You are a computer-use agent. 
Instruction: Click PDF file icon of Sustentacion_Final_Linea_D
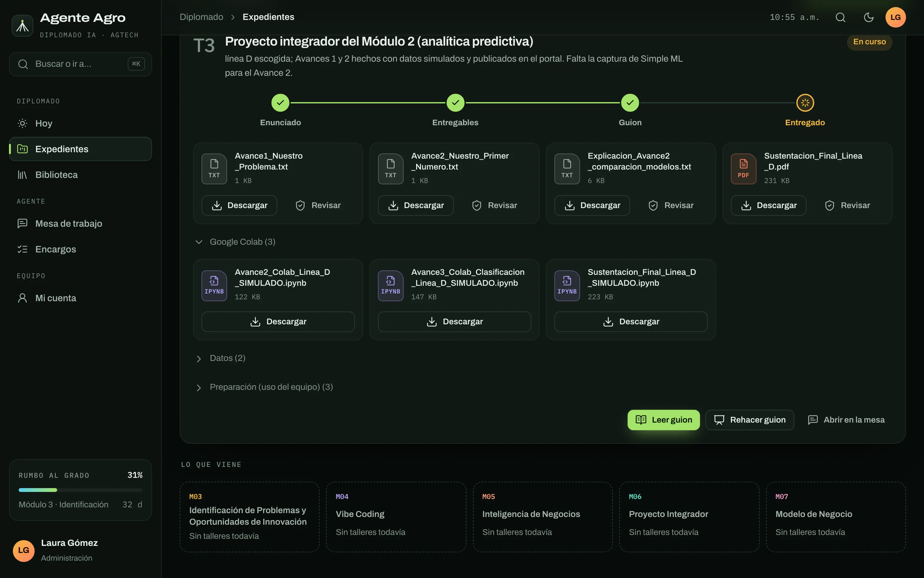pos(743,169)
